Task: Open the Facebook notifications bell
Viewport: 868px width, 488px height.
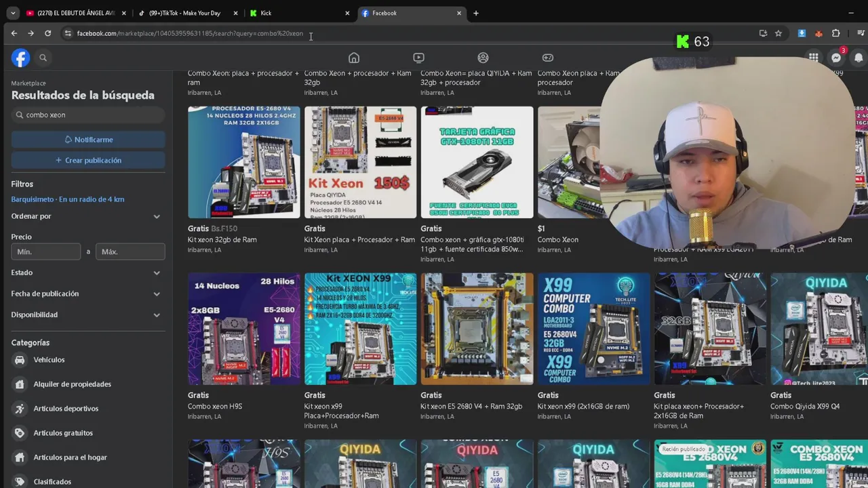Action: (x=859, y=58)
